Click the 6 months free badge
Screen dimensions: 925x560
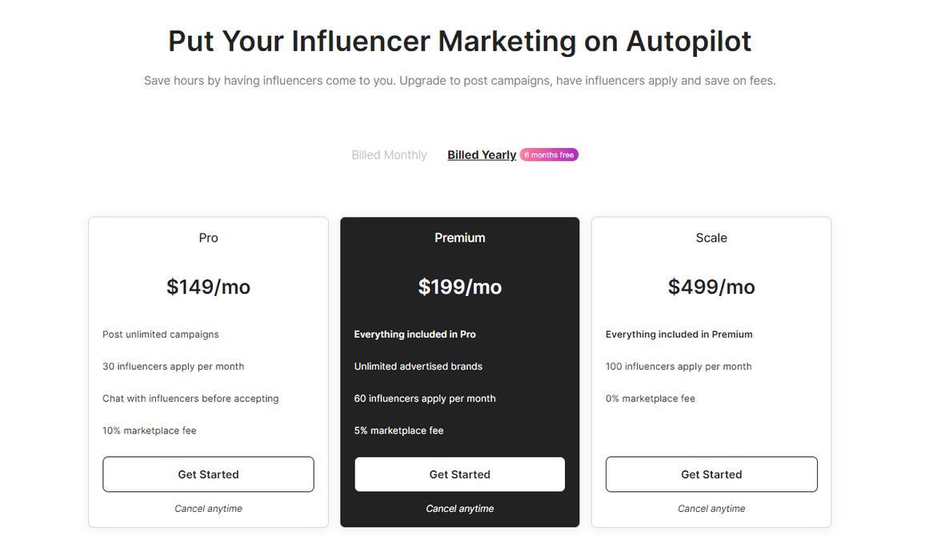click(549, 155)
